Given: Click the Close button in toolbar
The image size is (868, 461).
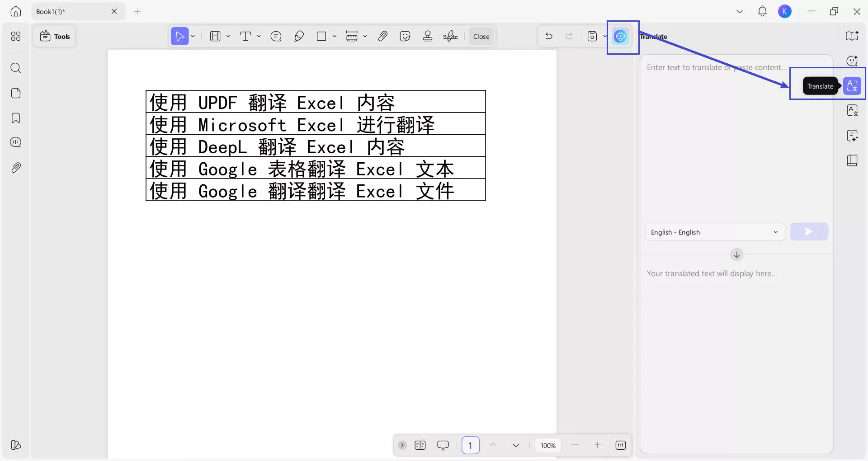Looking at the screenshot, I should pos(481,37).
